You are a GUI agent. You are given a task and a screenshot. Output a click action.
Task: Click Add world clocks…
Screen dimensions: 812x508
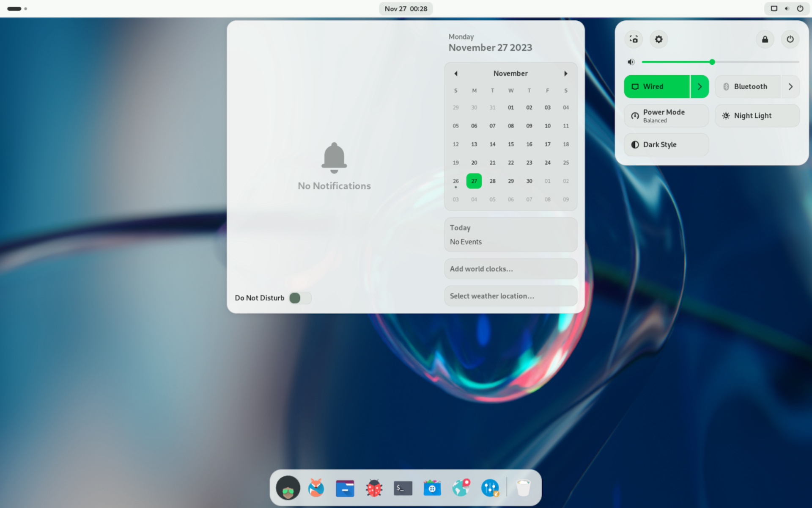(510, 269)
